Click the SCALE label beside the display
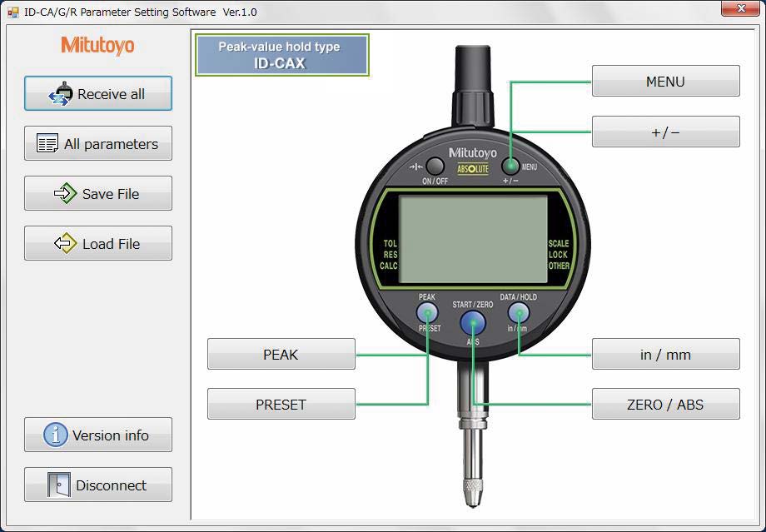This screenshot has width=766, height=532. 559,243
